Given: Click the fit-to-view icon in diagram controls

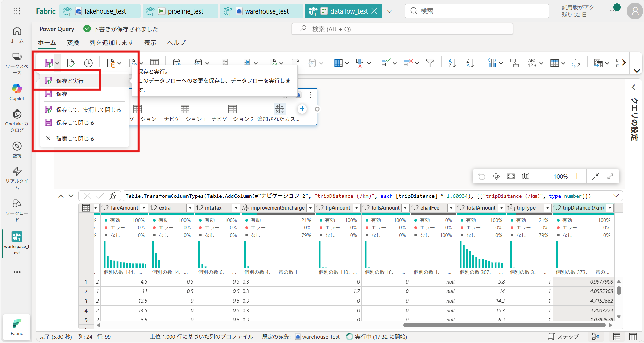Looking at the screenshot, I should click(511, 176).
